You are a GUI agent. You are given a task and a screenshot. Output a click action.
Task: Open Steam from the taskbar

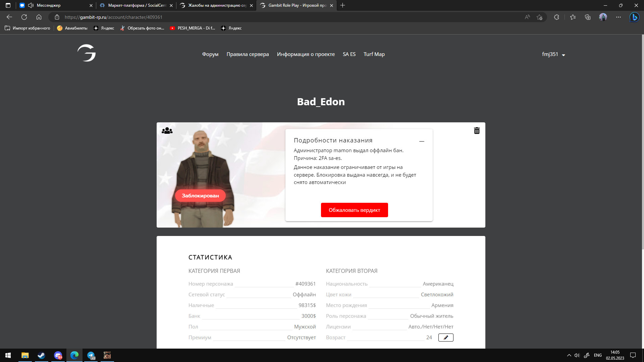coord(41,355)
